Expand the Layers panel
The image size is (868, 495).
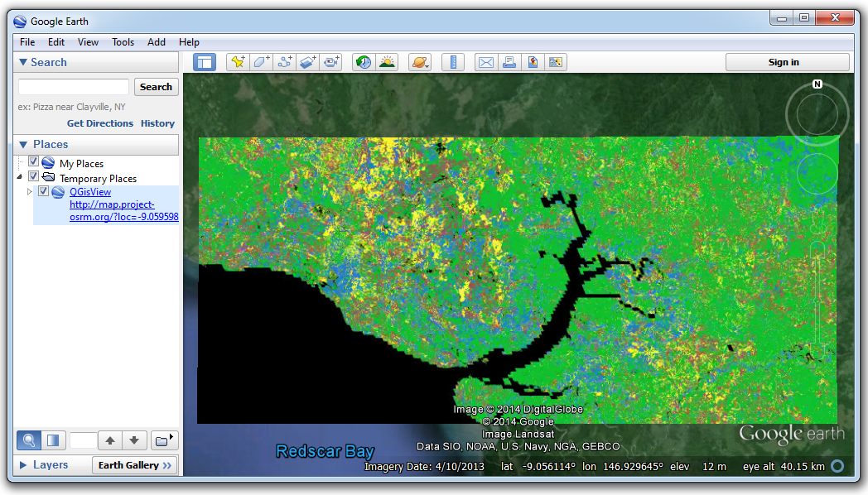pyautogui.click(x=23, y=465)
